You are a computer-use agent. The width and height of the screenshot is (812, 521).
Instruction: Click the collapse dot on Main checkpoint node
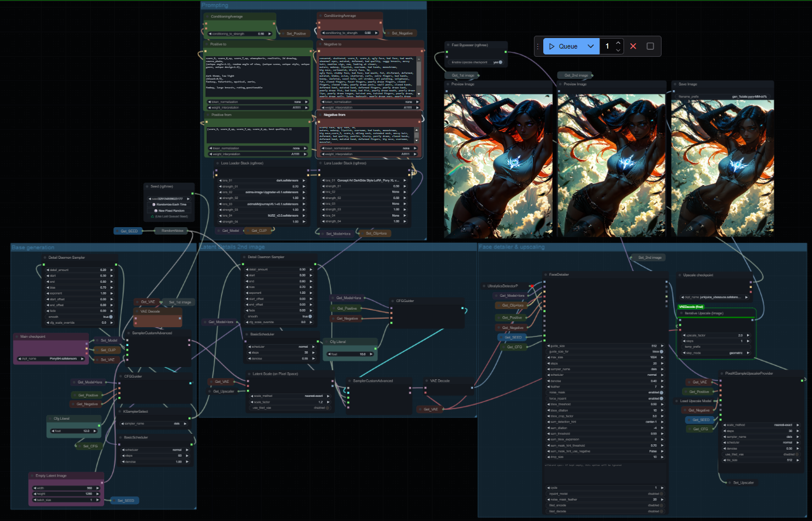pyautogui.click(x=17, y=337)
